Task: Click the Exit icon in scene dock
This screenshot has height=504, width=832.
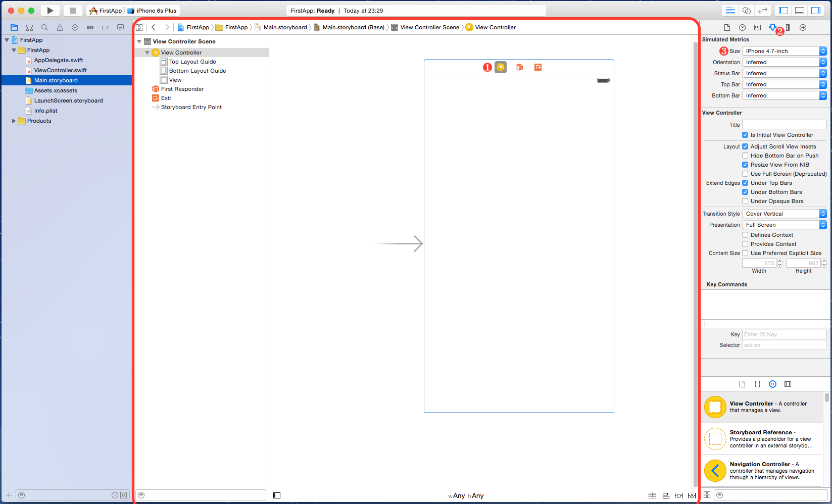Action: (537, 67)
